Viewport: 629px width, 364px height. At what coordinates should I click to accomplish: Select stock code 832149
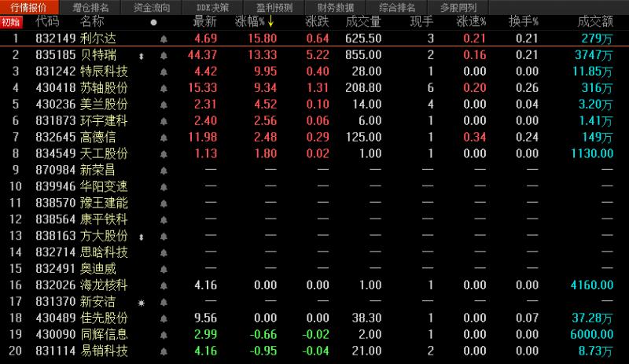pyautogui.click(x=55, y=39)
